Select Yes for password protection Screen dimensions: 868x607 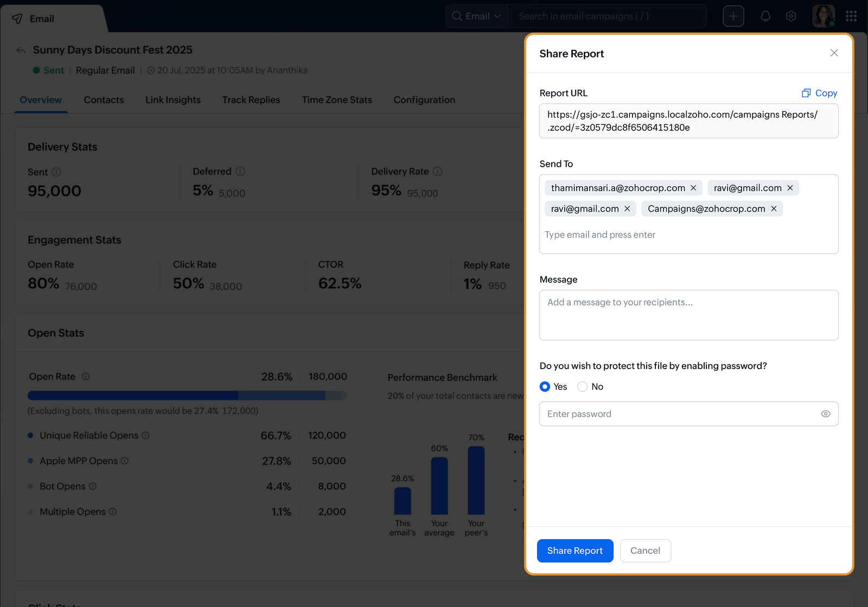(x=545, y=387)
